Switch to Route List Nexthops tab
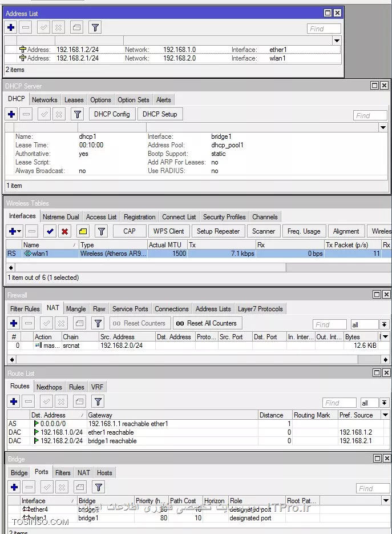The width and height of the screenshot is (392, 534). (49, 387)
